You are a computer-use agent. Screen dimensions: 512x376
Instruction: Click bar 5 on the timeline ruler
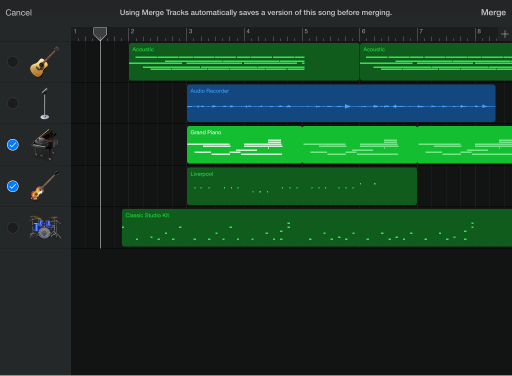coord(306,31)
